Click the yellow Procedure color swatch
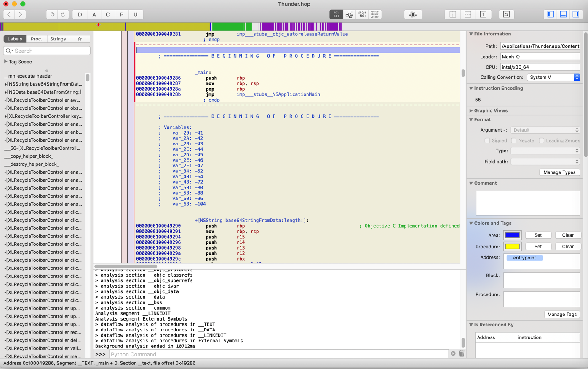The width and height of the screenshot is (588, 369). (x=512, y=247)
